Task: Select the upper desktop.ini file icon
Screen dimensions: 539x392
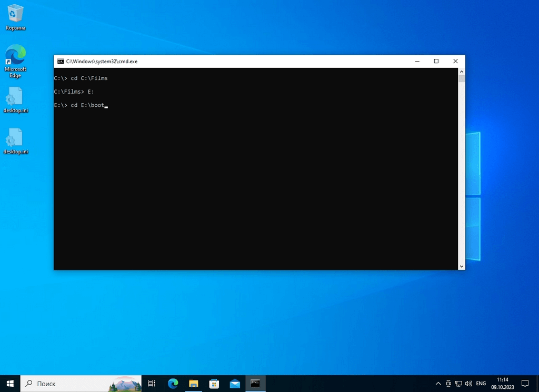Action: coord(15,99)
